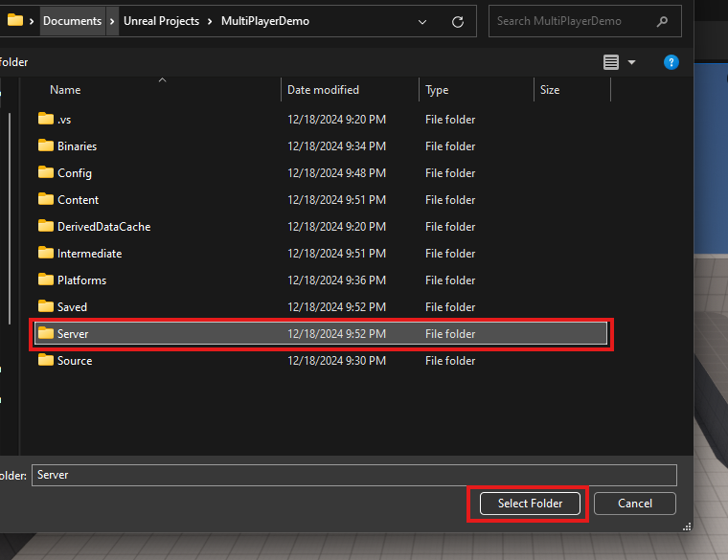Click the folder icon next to Binaries
The image size is (728, 560).
pyautogui.click(x=45, y=146)
